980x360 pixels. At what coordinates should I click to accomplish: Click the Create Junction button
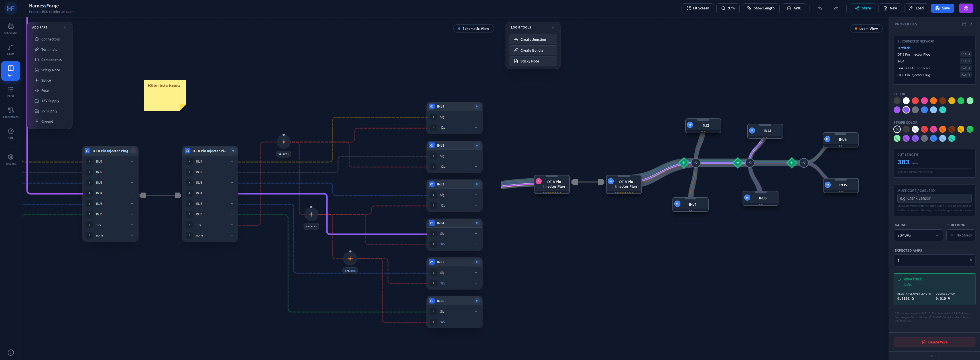(x=532, y=40)
